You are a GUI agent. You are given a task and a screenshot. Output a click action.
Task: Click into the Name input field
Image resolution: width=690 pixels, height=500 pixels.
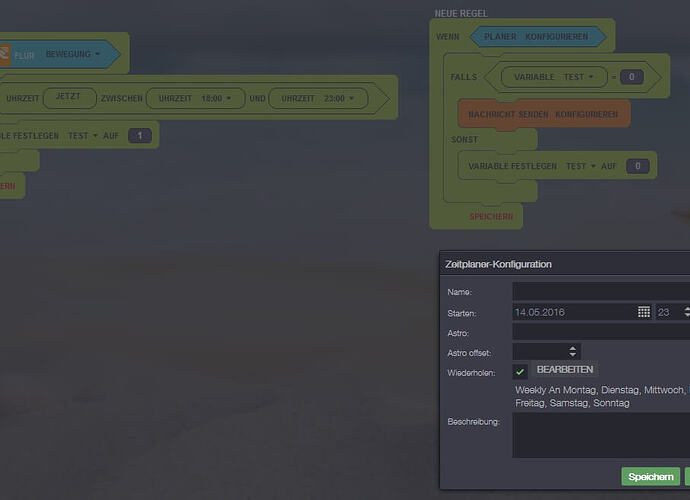tap(601, 292)
